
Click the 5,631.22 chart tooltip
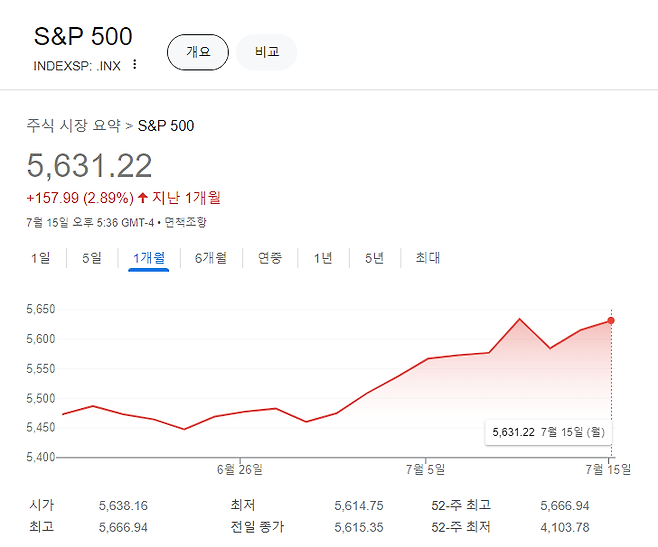[x=548, y=432]
